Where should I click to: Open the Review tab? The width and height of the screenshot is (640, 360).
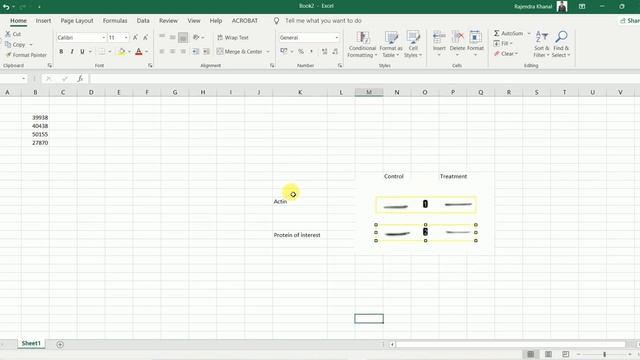[168, 21]
